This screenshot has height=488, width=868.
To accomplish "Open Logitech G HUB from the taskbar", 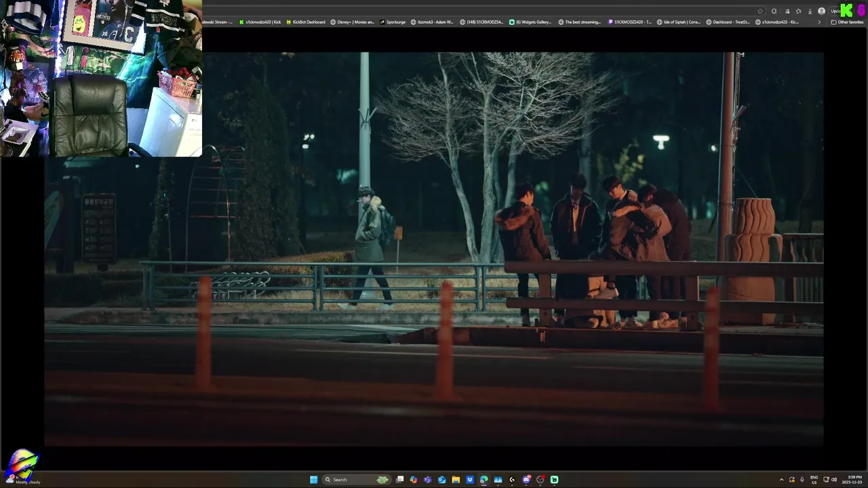I will tap(512, 480).
